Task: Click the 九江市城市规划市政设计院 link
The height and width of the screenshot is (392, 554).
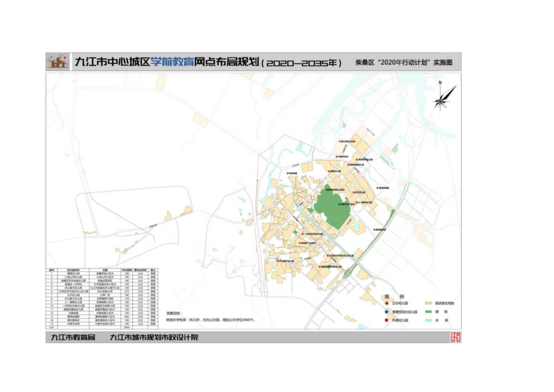Action: (154, 339)
